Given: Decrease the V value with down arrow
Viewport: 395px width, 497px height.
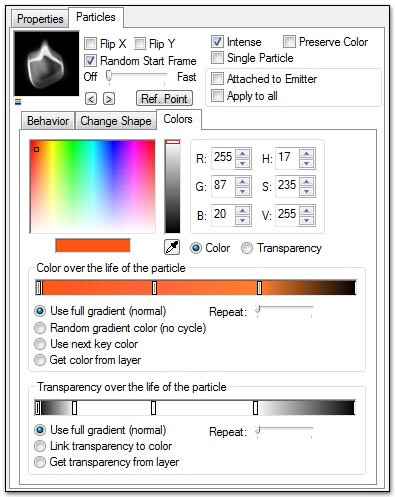Looking at the screenshot, I should point(306,220).
